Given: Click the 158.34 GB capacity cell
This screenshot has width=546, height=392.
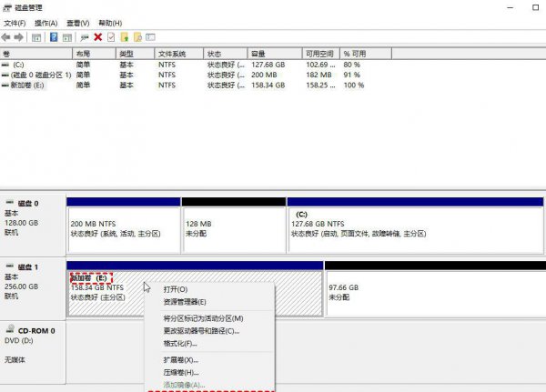Looking at the screenshot, I should (x=268, y=85).
